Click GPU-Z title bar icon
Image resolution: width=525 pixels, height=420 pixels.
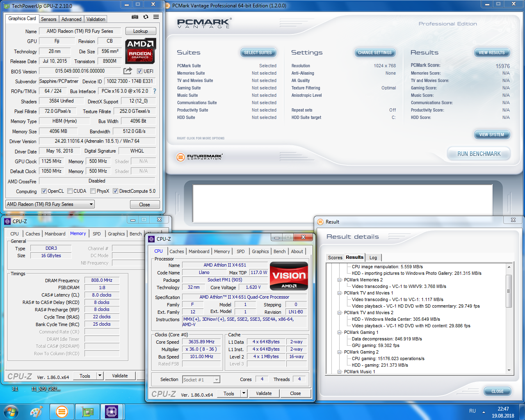[7, 6]
